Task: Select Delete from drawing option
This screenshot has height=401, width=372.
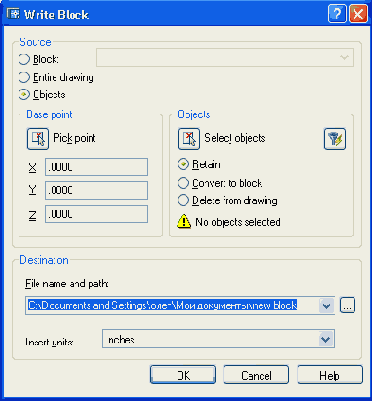Action: click(183, 201)
